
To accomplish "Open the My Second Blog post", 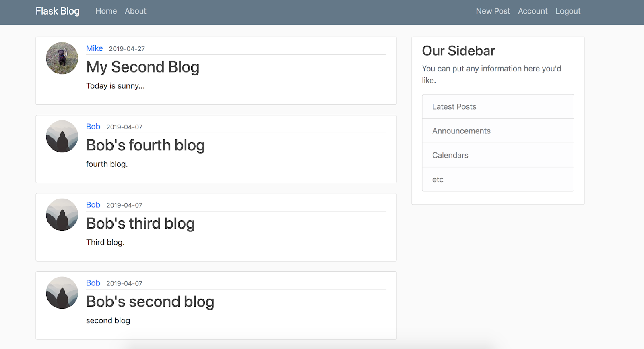I will pos(143,67).
